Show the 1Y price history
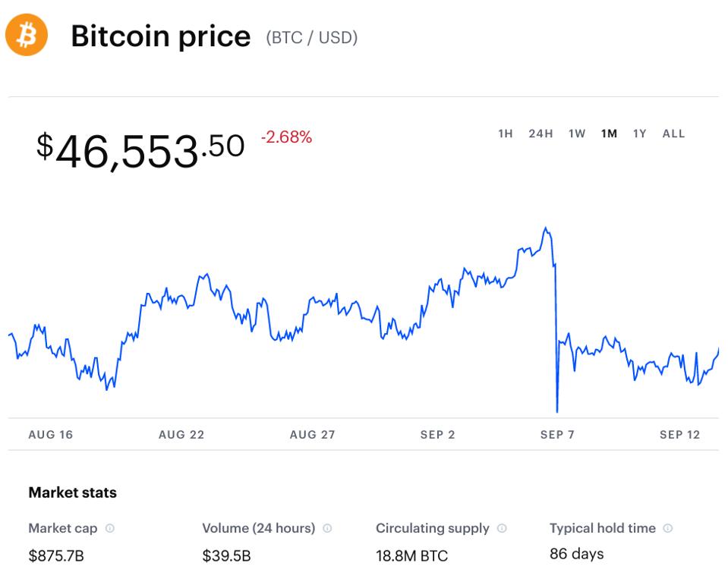The width and height of the screenshot is (728, 585). [x=640, y=134]
